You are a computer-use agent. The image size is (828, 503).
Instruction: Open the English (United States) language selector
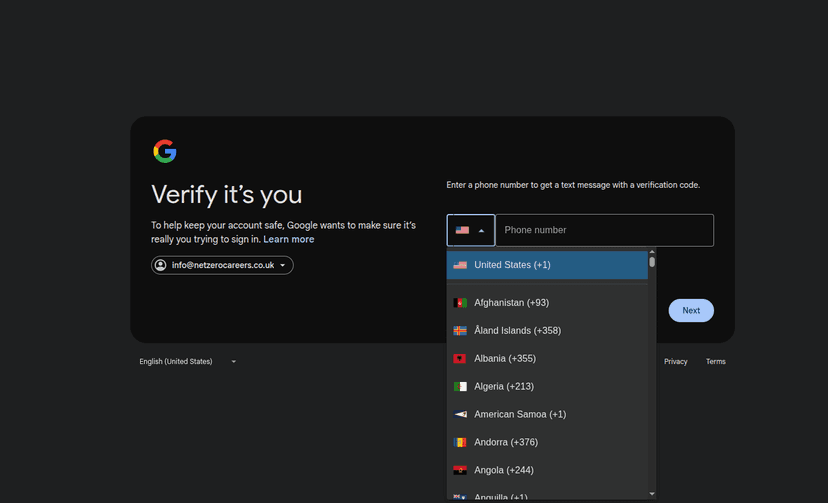tap(187, 362)
